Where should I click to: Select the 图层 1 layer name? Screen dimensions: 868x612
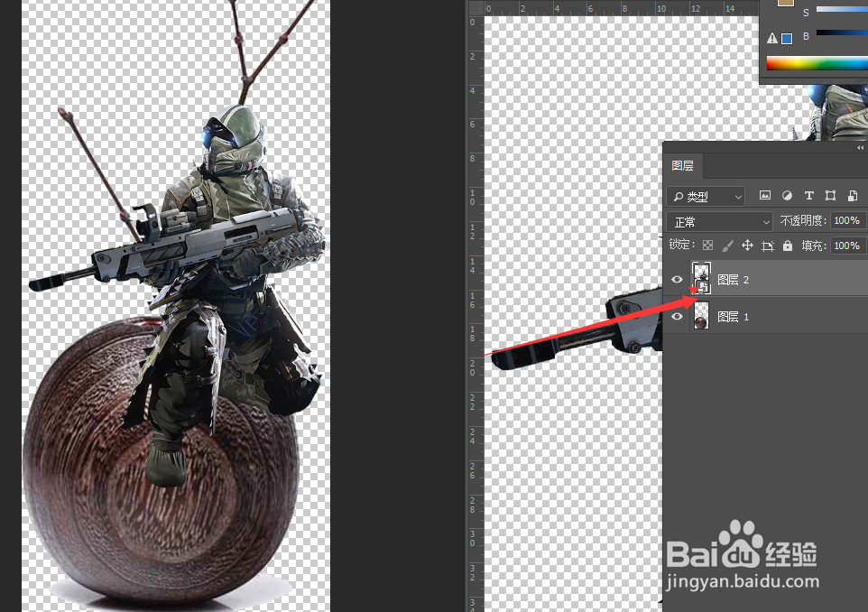[733, 317]
